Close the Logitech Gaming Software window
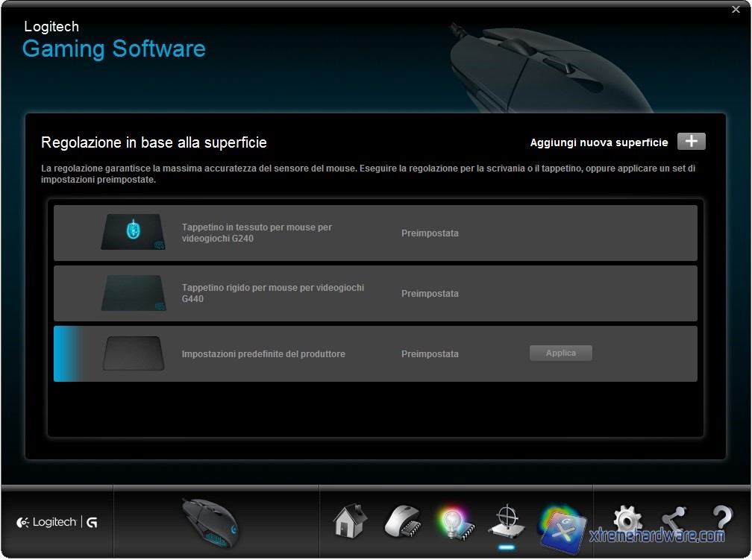 click(x=736, y=10)
